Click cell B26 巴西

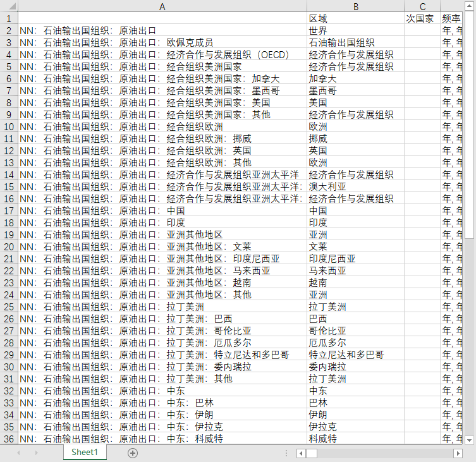point(355,319)
